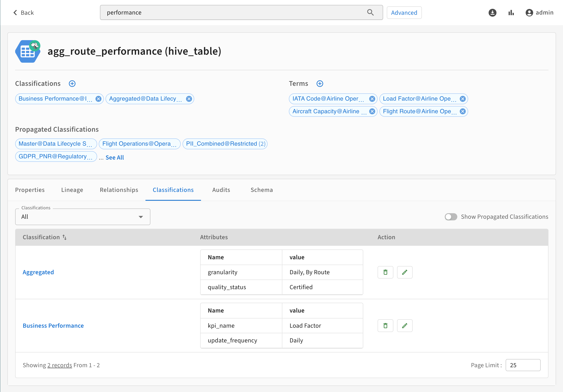
Task: Click See All propagated classifications link
Action: pos(115,157)
